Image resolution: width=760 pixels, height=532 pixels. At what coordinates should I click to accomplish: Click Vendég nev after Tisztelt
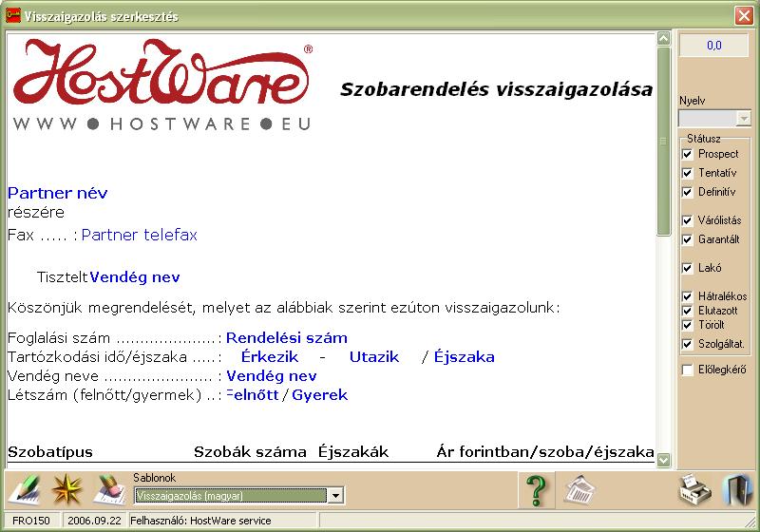[x=135, y=277]
